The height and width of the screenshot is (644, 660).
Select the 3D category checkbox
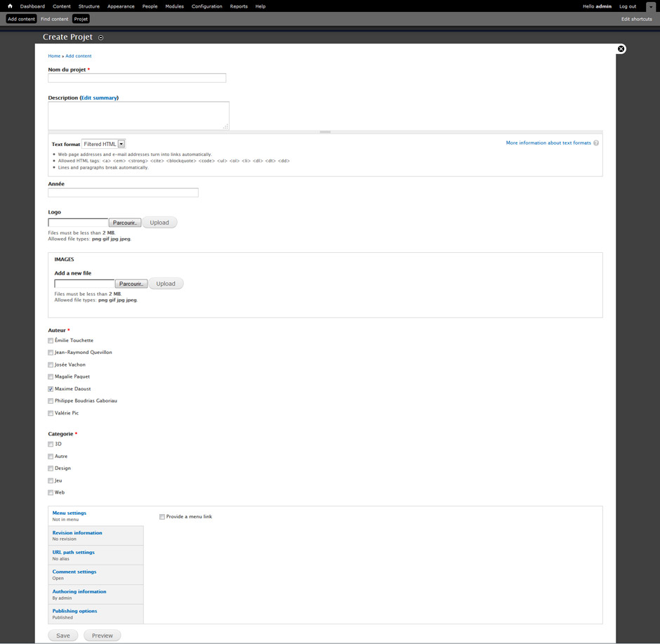coord(51,444)
